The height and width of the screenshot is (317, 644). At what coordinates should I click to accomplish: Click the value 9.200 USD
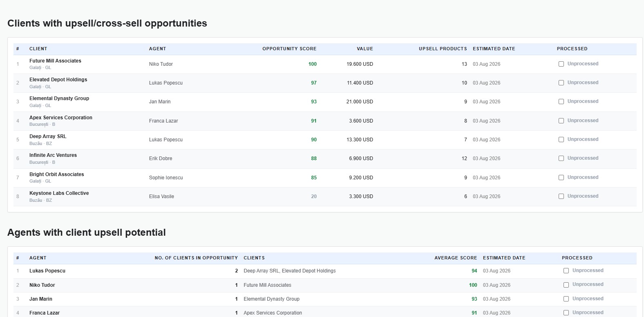tap(361, 178)
